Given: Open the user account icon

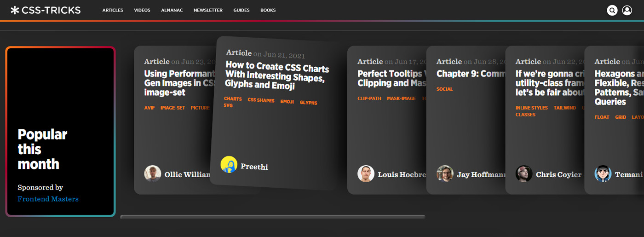Looking at the screenshot, I should (x=627, y=10).
